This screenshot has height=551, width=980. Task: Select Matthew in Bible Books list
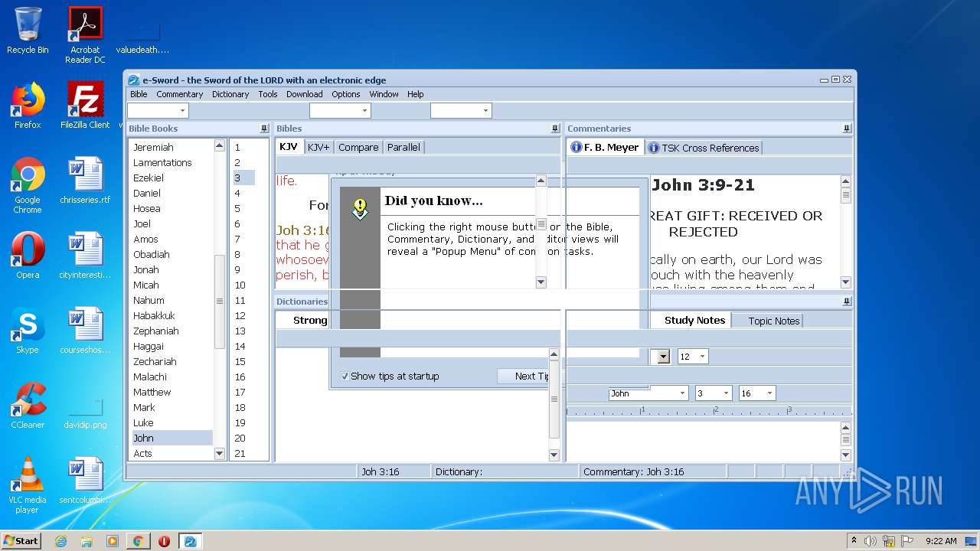(172, 392)
